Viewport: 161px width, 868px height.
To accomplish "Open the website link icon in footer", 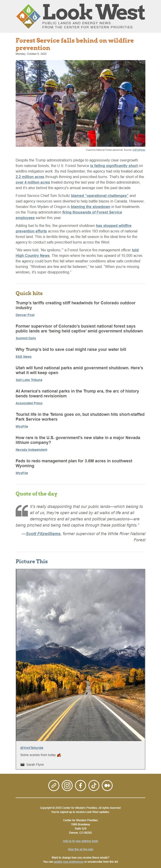I will [x=54, y=786].
